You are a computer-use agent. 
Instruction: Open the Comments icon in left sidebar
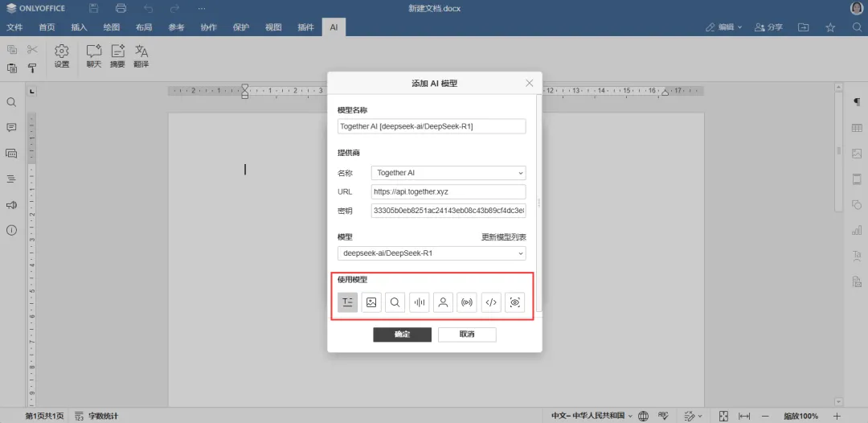click(x=11, y=128)
